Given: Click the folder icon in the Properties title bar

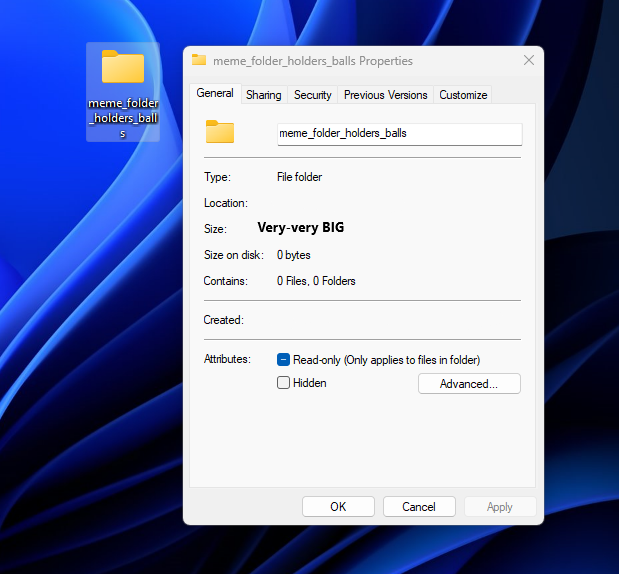Looking at the screenshot, I should [x=199, y=60].
